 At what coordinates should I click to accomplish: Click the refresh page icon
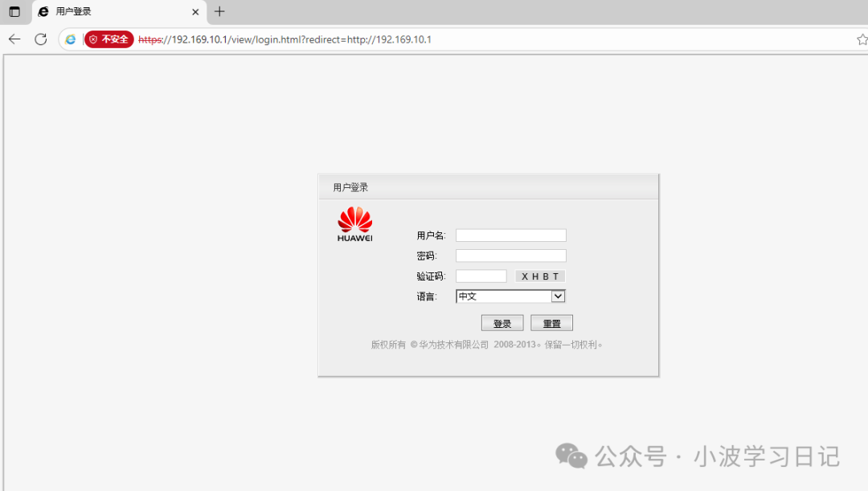40,39
